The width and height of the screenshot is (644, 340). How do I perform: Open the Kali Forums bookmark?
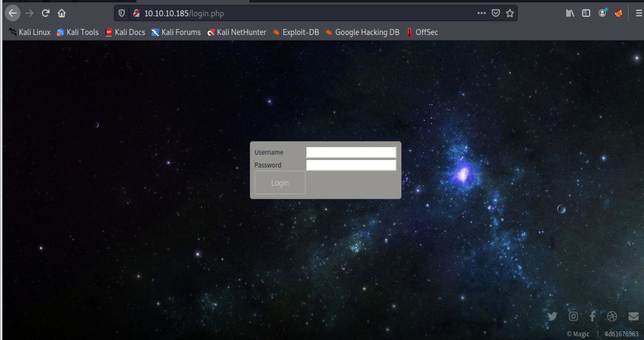pos(176,32)
